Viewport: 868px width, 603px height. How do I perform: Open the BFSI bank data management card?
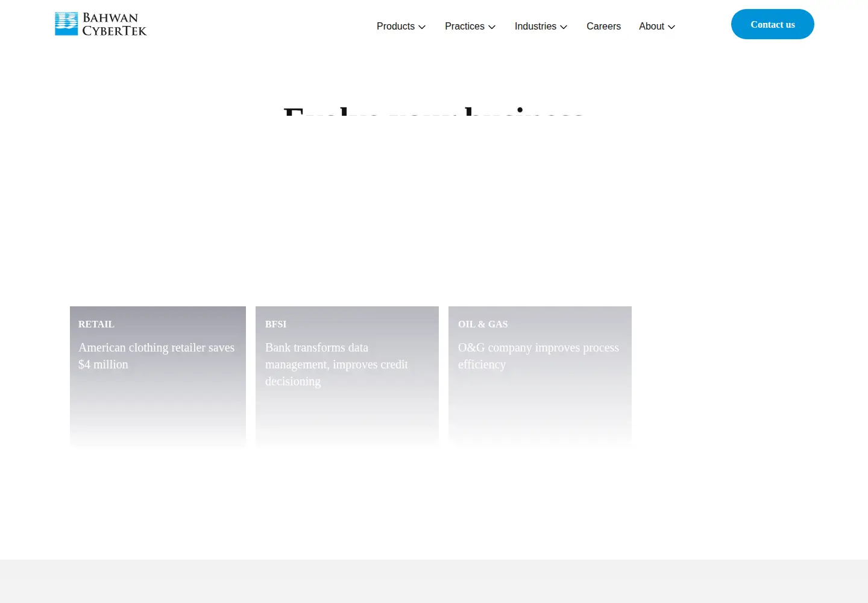(347, 376)
